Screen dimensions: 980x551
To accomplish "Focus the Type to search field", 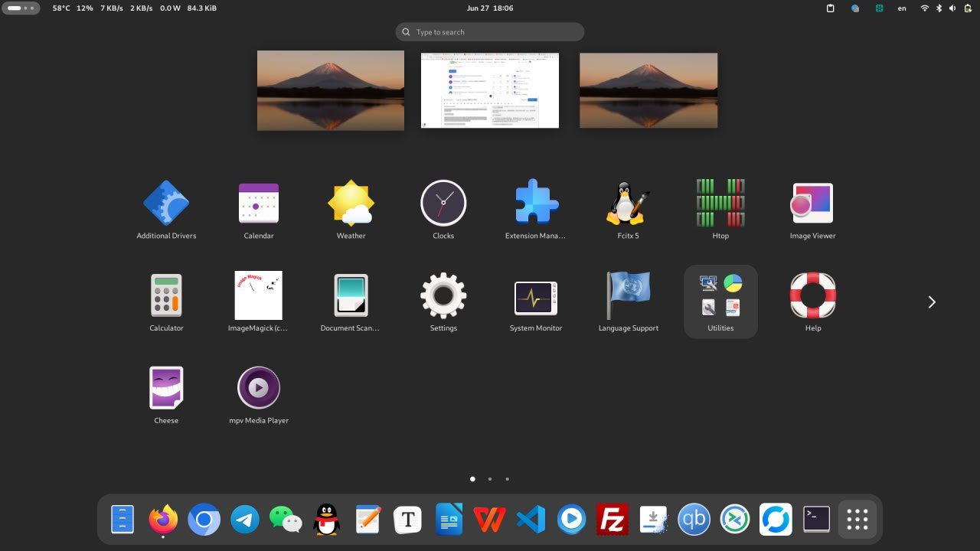I will [x=490, y=32].
